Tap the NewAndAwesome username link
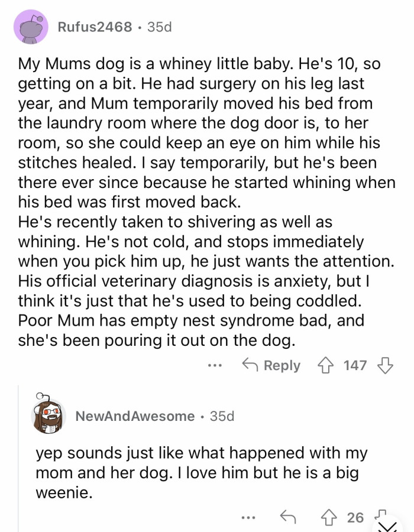The width and height of the screenshot is (414, 532). [x=135, y=416]
